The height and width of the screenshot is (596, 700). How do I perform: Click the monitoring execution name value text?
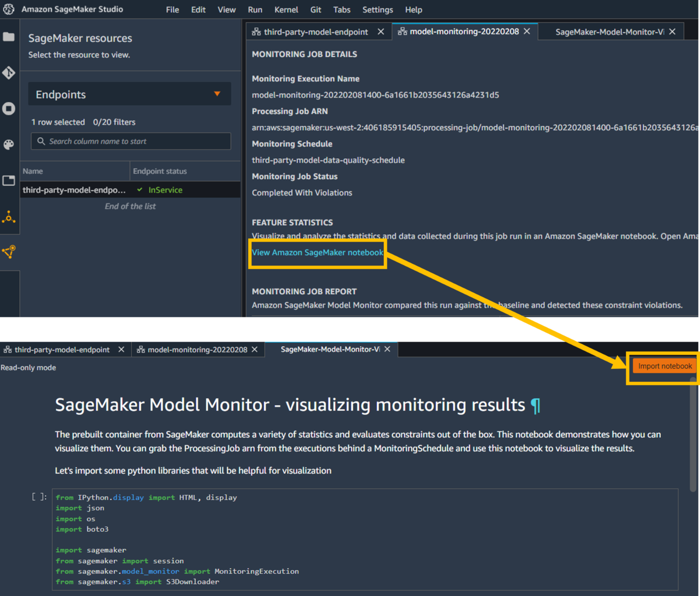tap(375, 95)
